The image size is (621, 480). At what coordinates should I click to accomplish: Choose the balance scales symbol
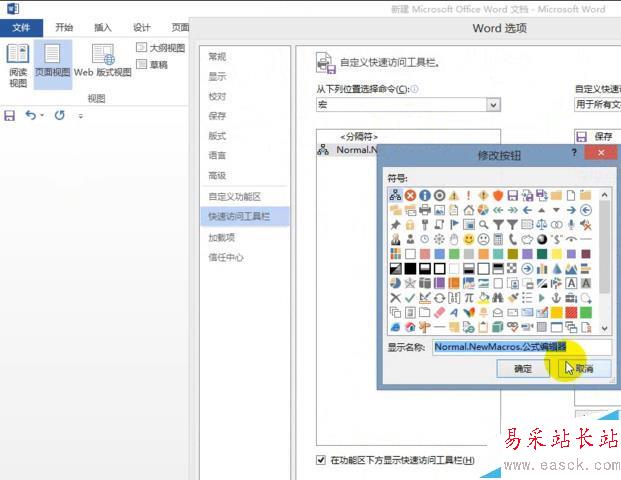(x=541, y=225)
